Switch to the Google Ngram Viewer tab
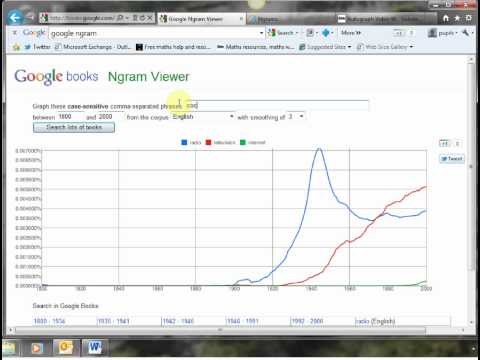480x360 pixels. pyautogui.click(x=198, y=19)
